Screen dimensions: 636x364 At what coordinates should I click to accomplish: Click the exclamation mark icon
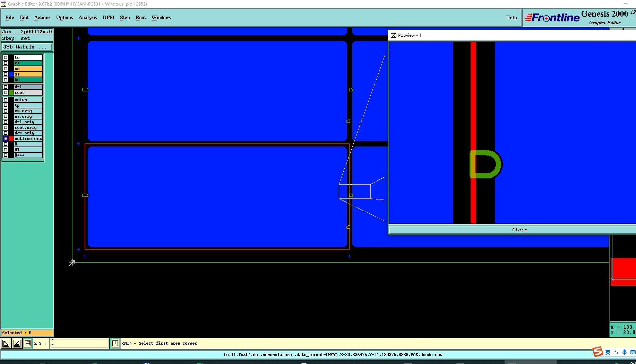[x=115, y=343]
